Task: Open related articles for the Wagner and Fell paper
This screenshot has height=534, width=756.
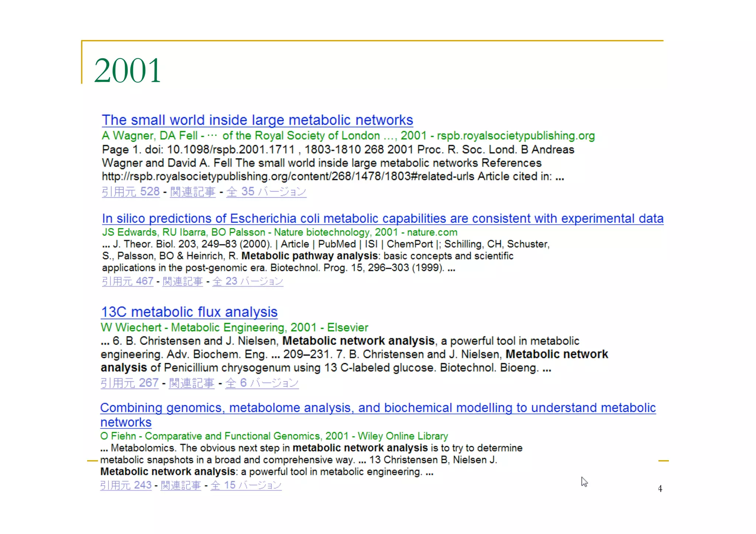Action: point(193,192)
